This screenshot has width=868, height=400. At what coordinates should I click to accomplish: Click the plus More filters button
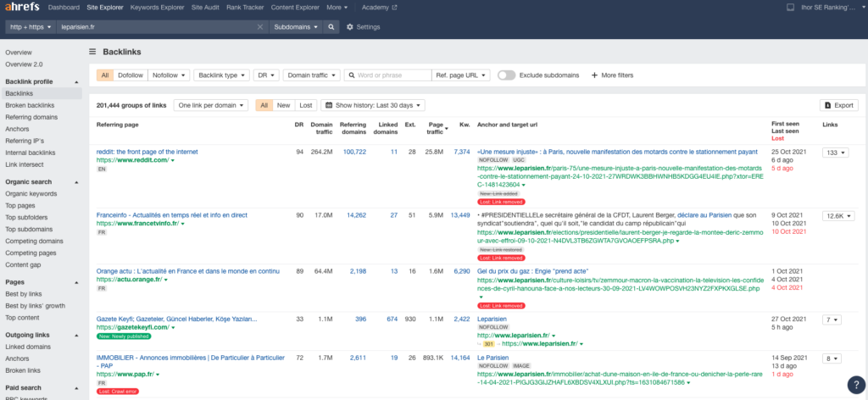coord(612,75)
